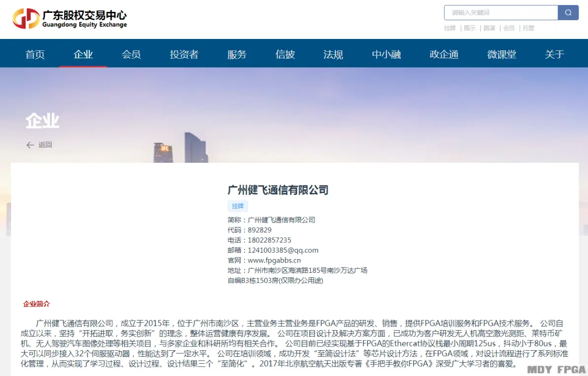Viewport: 588px width, 376px height.
Task: Select the 路演 search filter link
Action: tap(489, 28)
